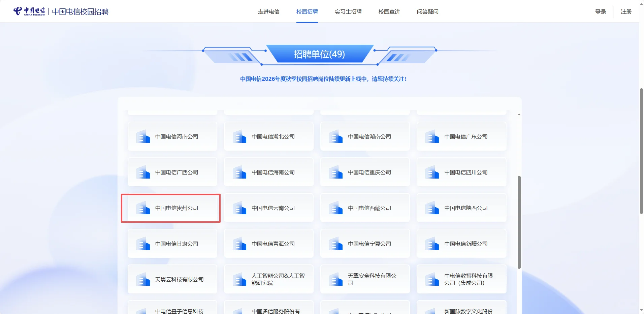644x314 pixels.
Task: Click building icon for 人工智能公司&人工智能研究院
Action: pyautogui.click(x=239, y=279)
